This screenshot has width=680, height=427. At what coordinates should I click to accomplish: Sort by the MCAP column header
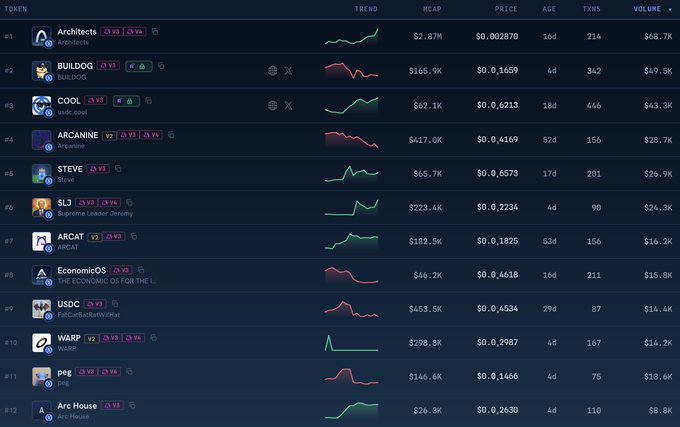point(432,9)
